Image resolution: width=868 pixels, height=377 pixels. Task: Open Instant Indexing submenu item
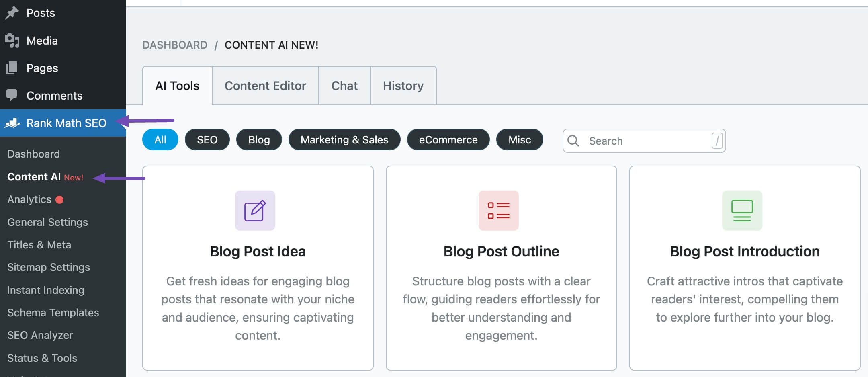tap(46, 290)
